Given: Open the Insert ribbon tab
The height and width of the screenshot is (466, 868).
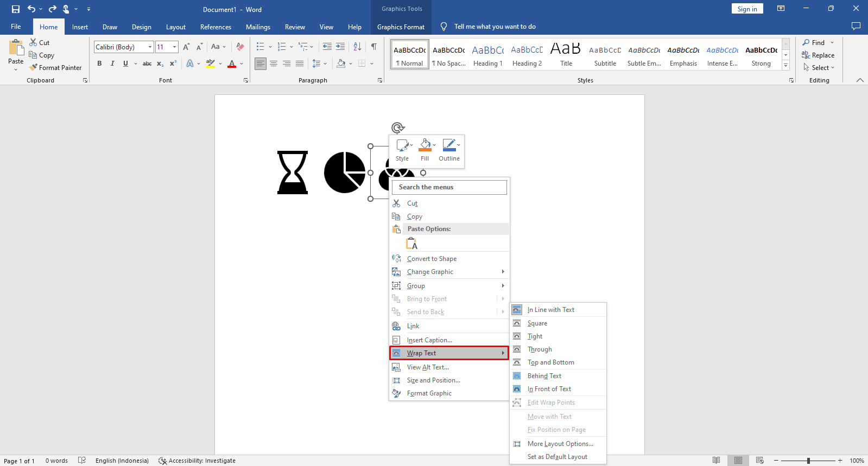Looking at the screenshot, I should pyautogui.click(x=80, y=27).
